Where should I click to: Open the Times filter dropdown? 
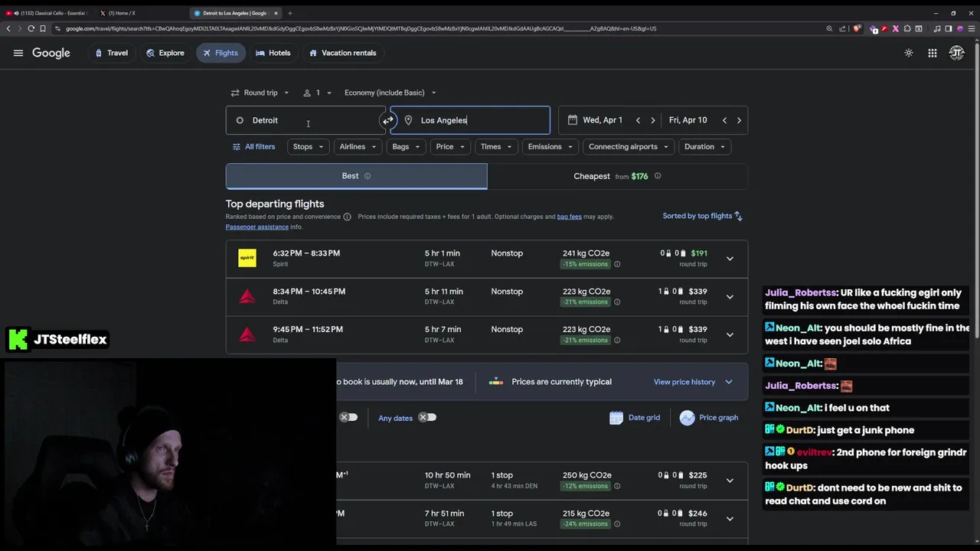497,147
